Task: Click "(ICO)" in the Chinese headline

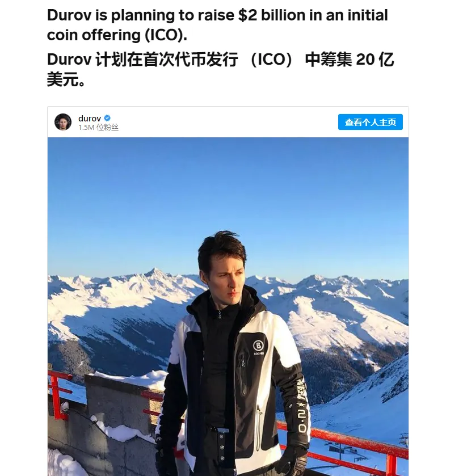Action: click(x=272, y=60)
